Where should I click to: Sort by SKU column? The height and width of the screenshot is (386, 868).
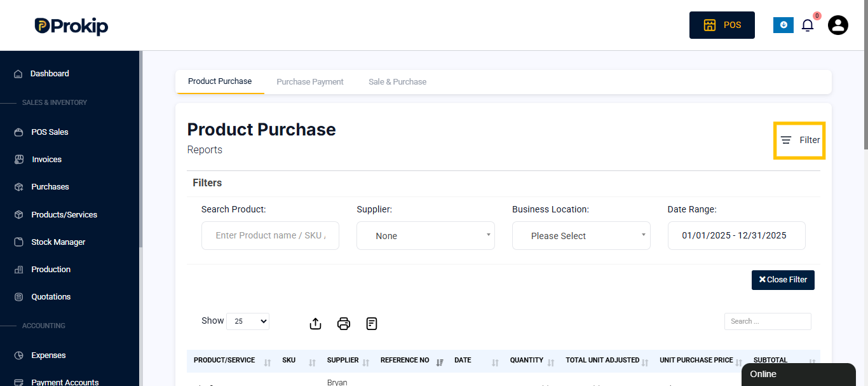299,361
